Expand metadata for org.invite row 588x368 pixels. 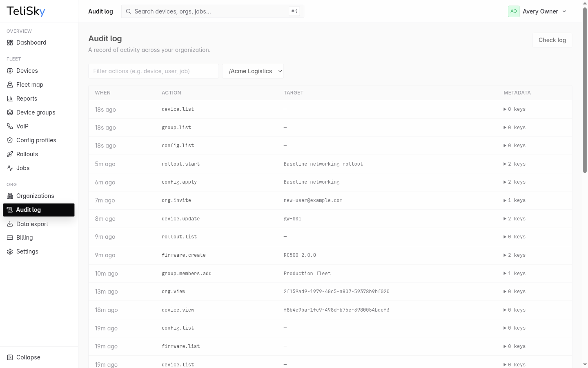point(514,200)
